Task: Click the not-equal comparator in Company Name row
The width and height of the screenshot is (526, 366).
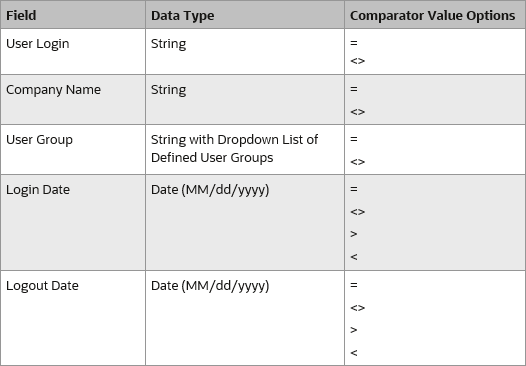Action: [x=358, y=112]
